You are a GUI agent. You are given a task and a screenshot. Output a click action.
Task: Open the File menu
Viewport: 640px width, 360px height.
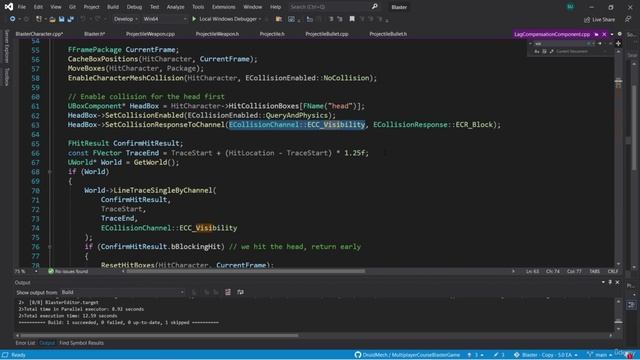click(22, 7)
